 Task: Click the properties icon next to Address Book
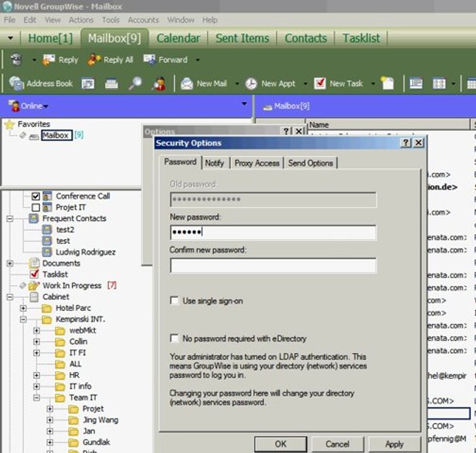[x=88, y=84]
